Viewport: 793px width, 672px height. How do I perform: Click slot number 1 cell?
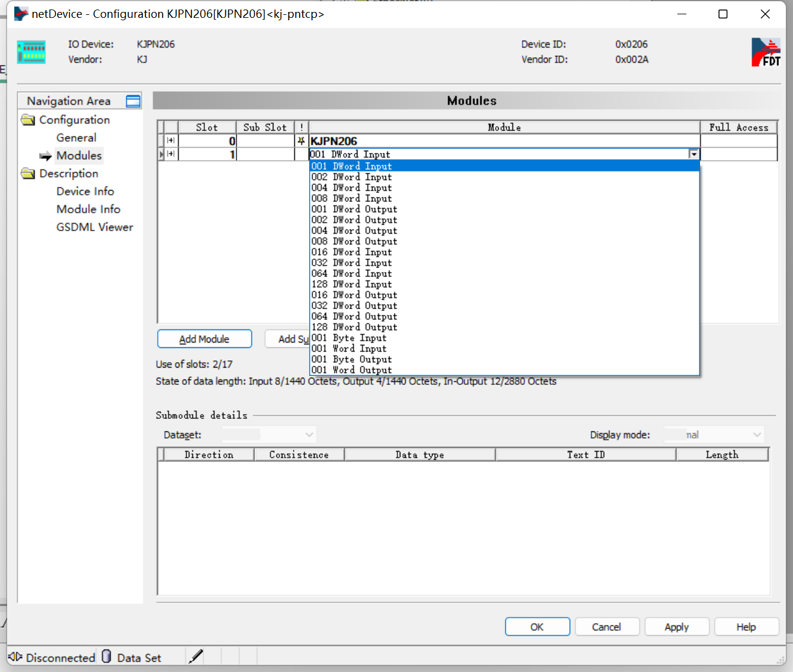pyautogui.click(x=207, y=154)
